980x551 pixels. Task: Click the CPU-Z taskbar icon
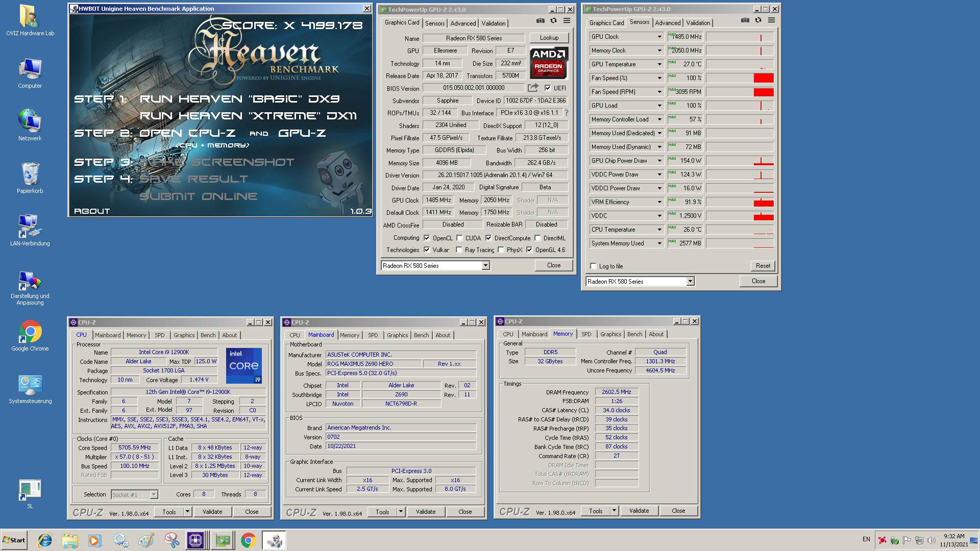195,540
